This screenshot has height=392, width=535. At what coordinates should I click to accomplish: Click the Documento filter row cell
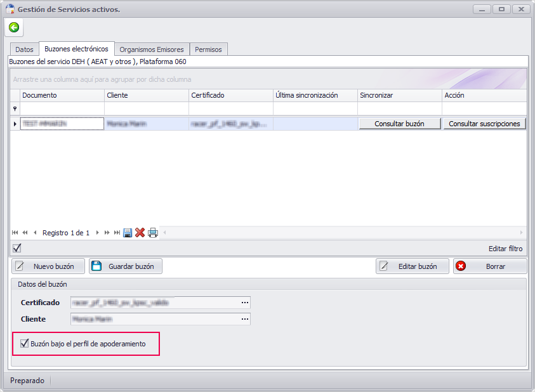click(62, 109)
